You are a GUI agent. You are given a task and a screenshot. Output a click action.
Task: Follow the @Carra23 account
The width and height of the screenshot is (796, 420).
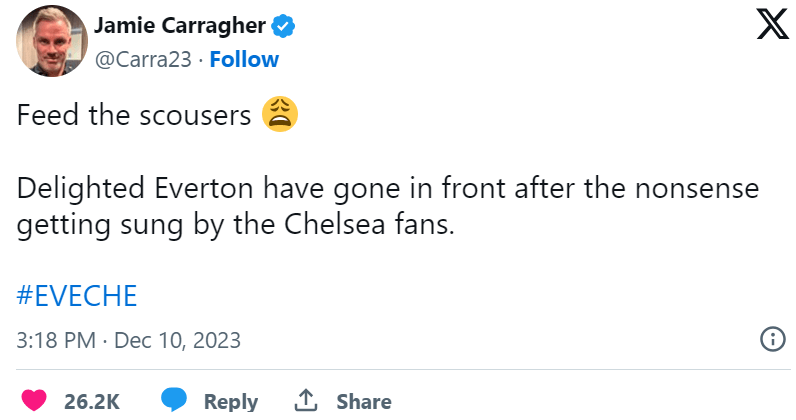click(245, 59)
